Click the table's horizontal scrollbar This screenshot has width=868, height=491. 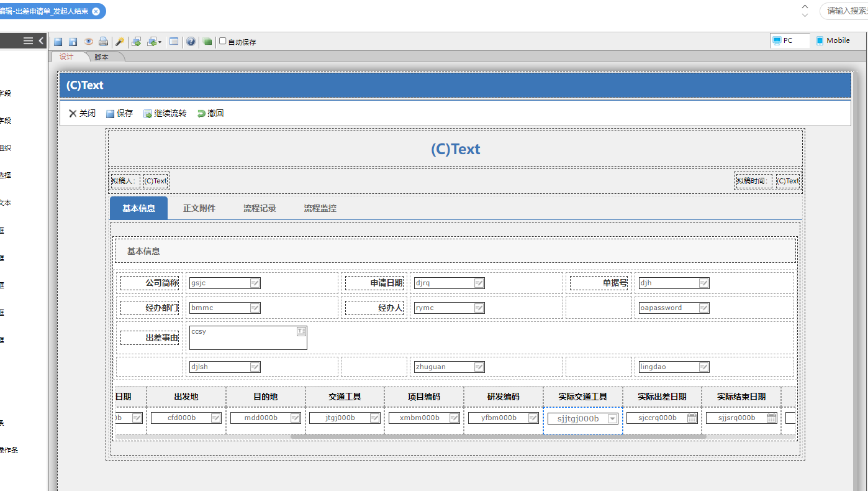(498, 436)
